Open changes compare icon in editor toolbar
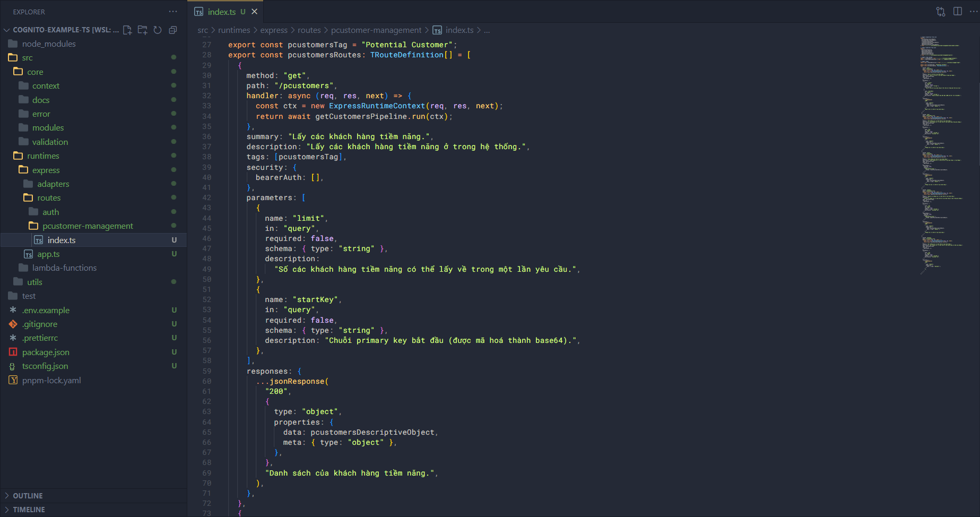 (941, 11)
